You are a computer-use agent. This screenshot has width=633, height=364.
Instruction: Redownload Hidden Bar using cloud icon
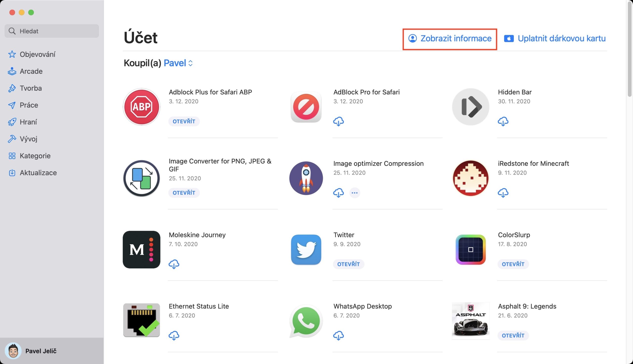pyautogui.click(x=503, y=121)
